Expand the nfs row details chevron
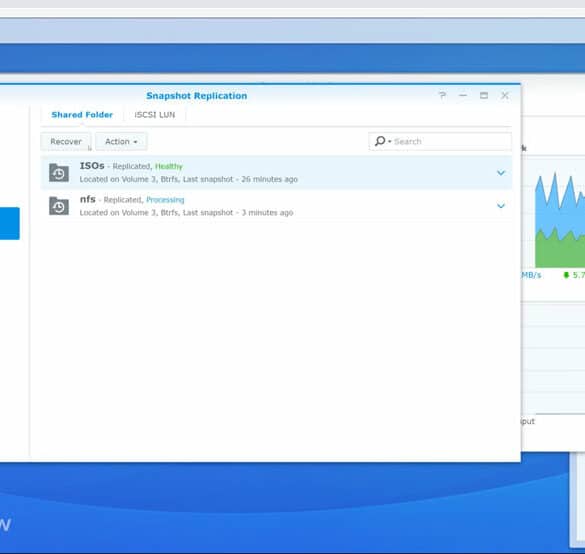The image size is (585, 554). 501,206
